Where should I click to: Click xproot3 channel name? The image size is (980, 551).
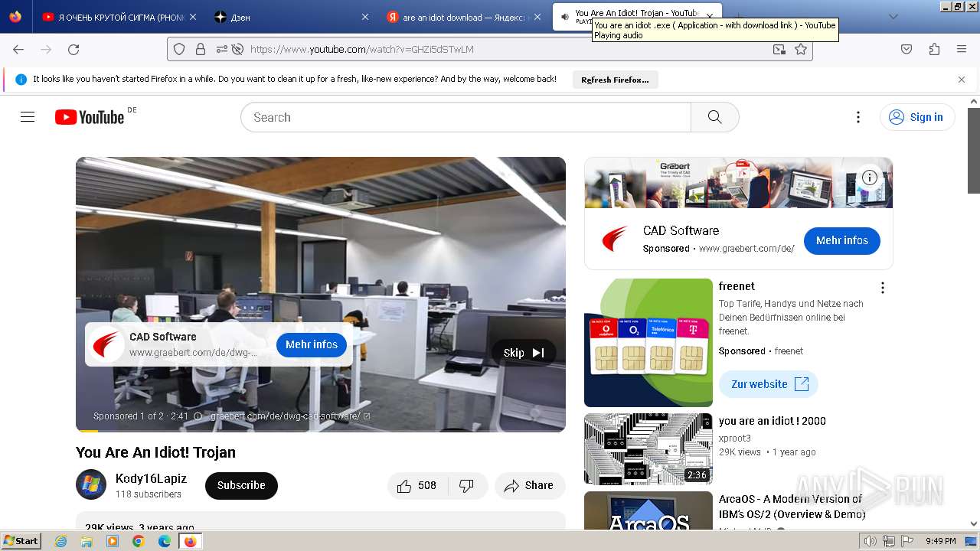[735, 439]
